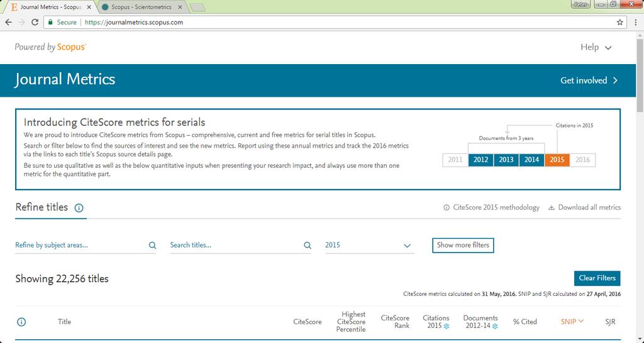Open the CiteScore 2015 methodology link
Screen dimensions: 644x343
[491, 207]
